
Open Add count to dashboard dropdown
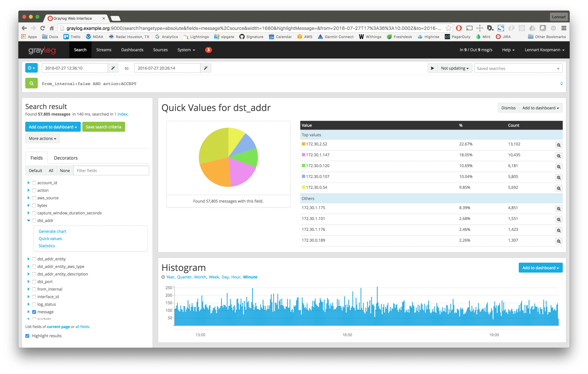(x=53, y=127)
